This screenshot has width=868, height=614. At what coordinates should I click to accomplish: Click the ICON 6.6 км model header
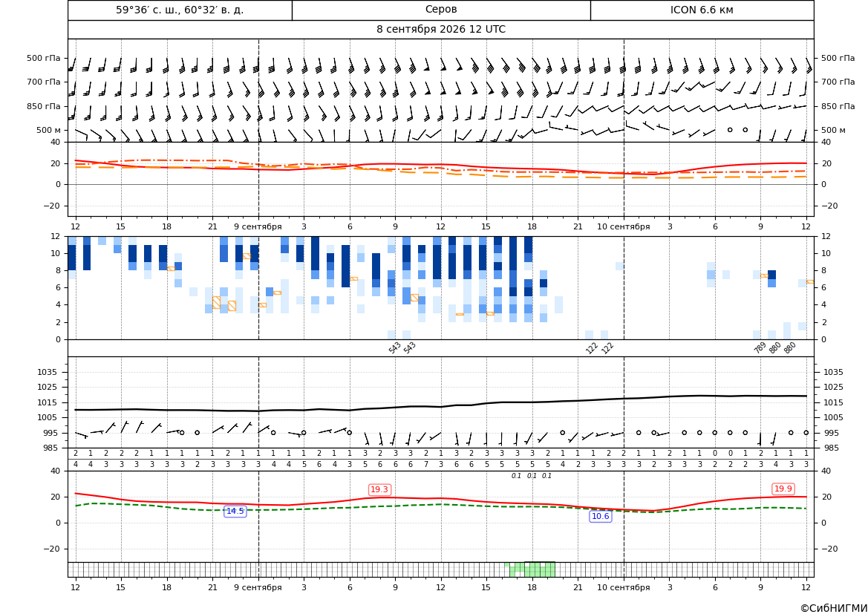click(x=702, y=10)
